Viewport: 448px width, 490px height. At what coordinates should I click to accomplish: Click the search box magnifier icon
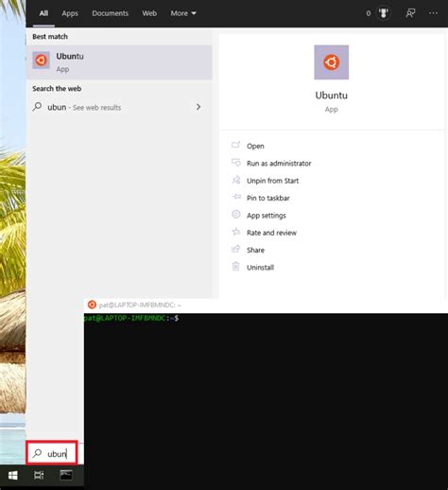[37, 453]
